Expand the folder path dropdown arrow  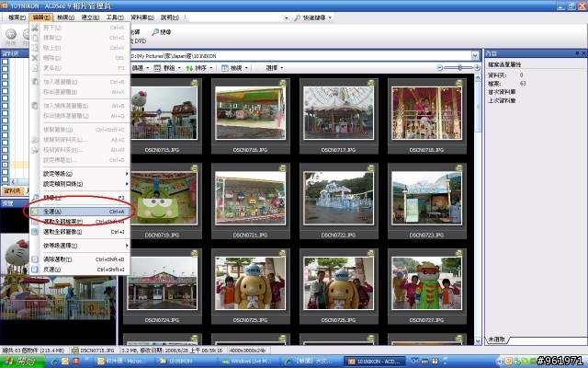(x=475, y=56)
